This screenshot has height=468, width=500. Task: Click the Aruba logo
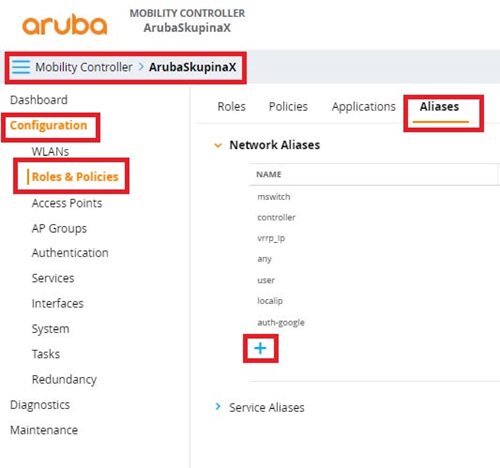[65, 25]
